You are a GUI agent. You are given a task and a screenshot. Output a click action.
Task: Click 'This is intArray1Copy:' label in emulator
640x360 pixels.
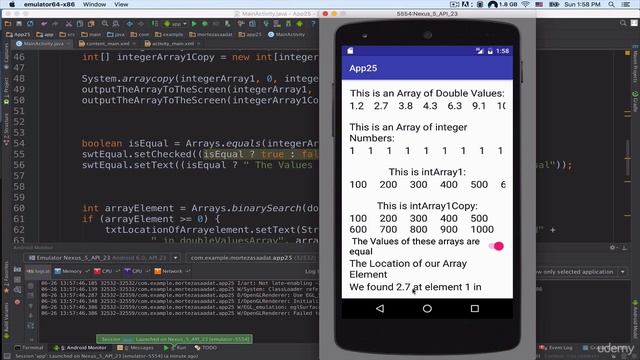pos(427,206)
